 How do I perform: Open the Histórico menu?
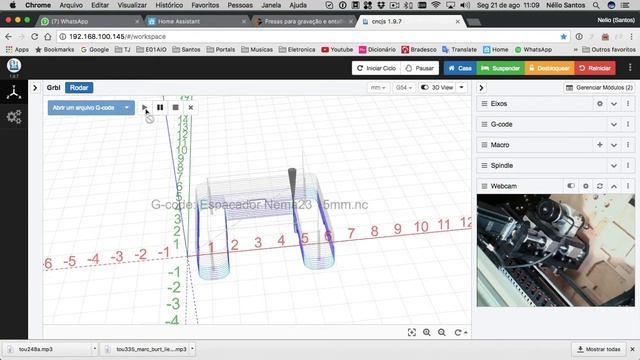[169, 5]
